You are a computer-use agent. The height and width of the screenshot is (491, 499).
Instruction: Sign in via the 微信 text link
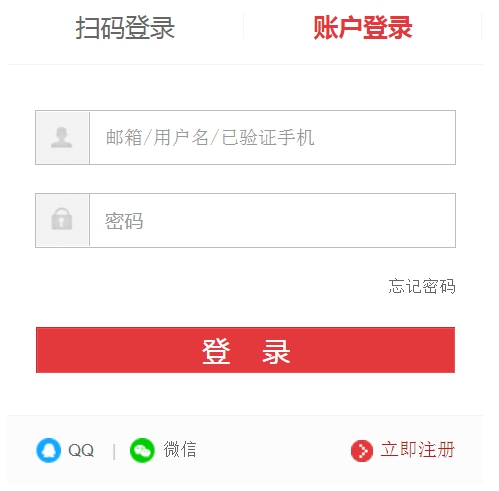(180, 449)
